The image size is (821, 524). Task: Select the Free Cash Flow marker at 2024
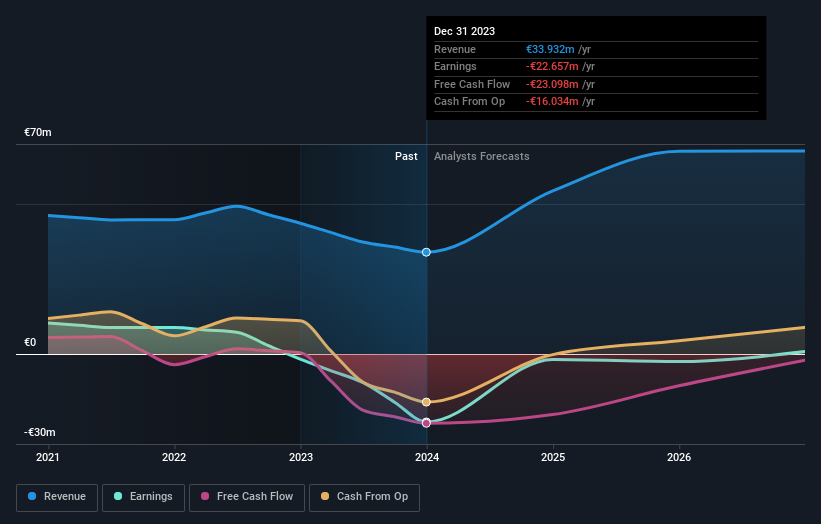[426, 423]
